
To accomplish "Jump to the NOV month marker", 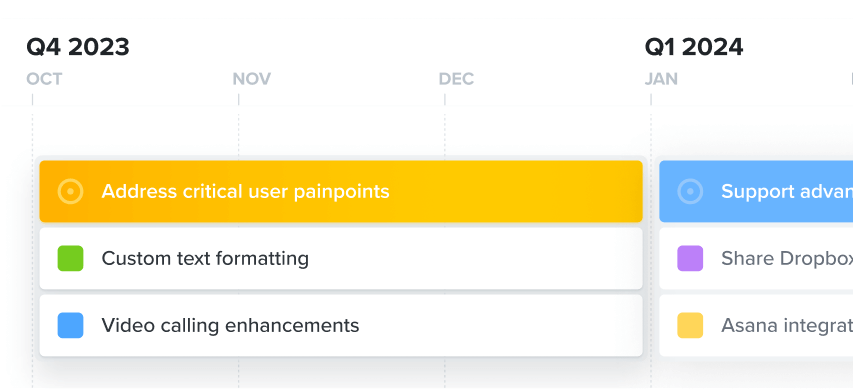I will 251,79.
